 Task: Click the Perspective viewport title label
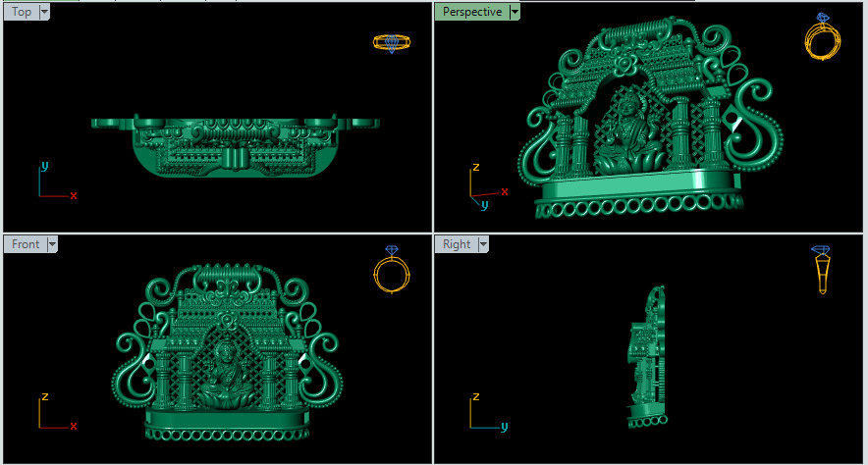click(472, 12)
